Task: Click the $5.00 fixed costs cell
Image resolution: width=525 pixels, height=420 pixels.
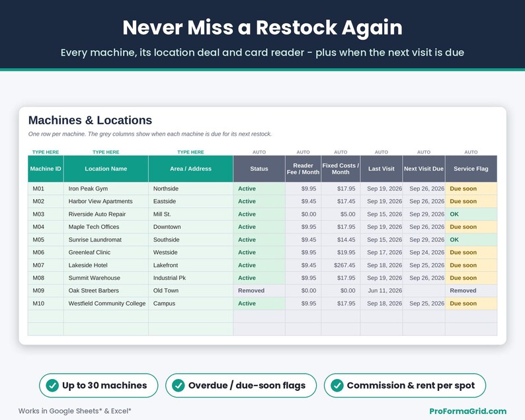Action: pos(341,214)
